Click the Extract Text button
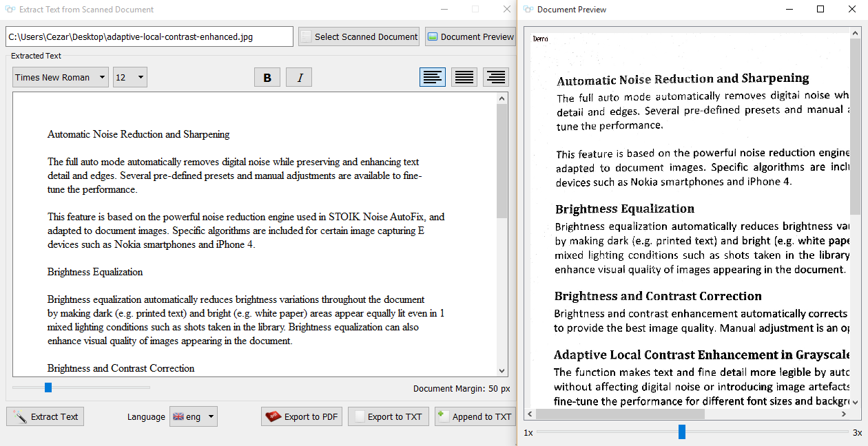868x446 pixels. tap(45, 416)
